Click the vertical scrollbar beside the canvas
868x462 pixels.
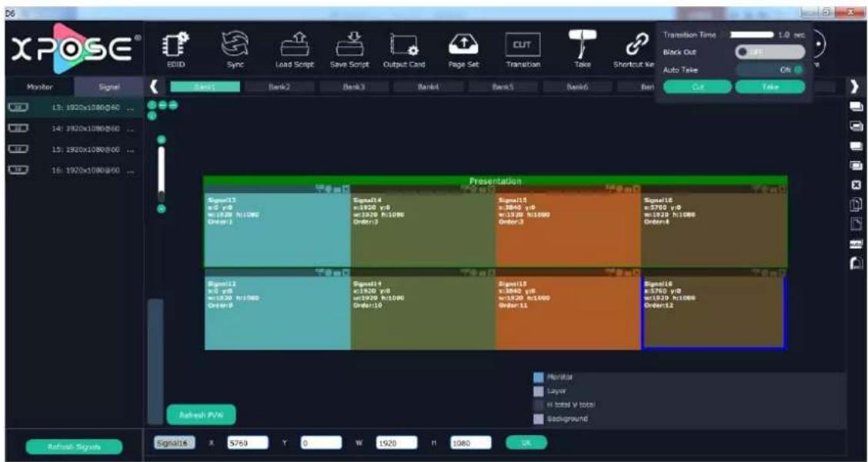pyautogui.click(x=155, y=362)
